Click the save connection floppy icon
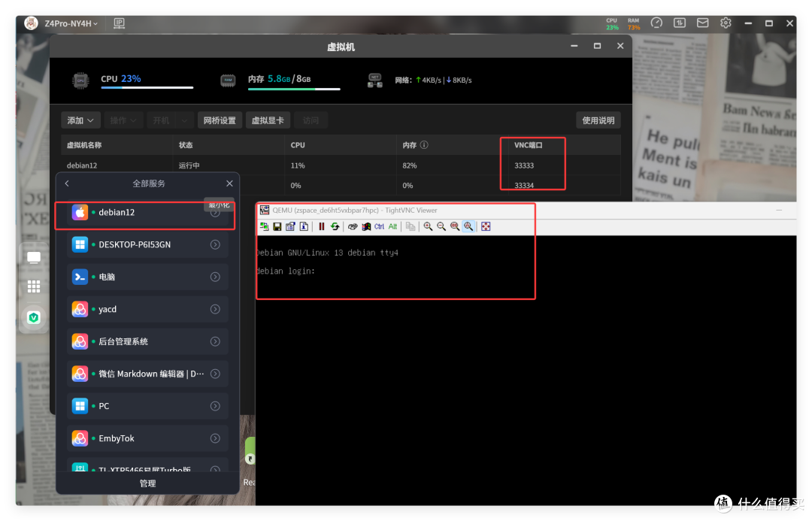Image resolution: width=812 pixels, height=521 pixels. click(x=277, y=226)
